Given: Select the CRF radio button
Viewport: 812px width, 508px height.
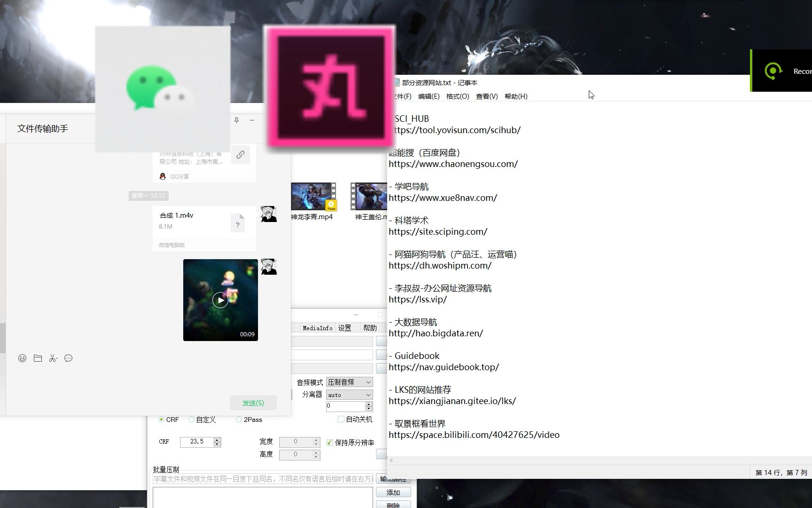Looking at the screenshot, I should [x=162, y=420].
